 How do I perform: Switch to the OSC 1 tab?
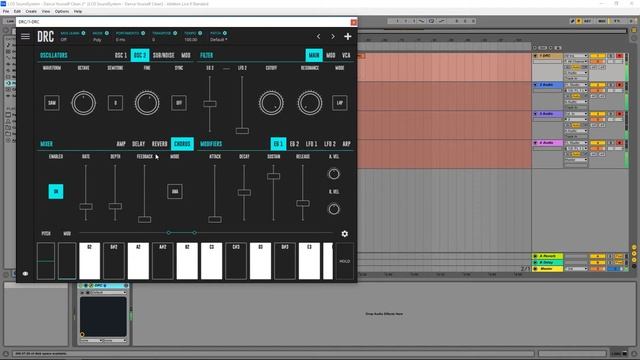click(121, 55)
